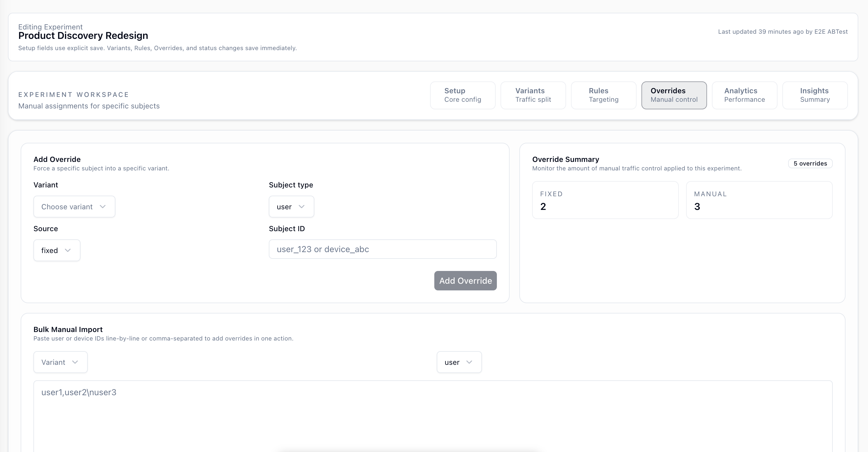Click the Override Summary heading
The width and height of the screenshot is (868, 452).
565,159
